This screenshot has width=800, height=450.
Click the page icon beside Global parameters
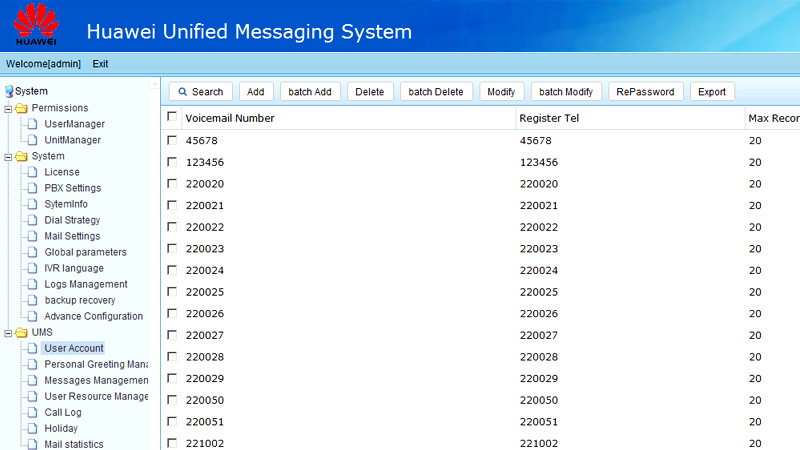pos(32,252)
